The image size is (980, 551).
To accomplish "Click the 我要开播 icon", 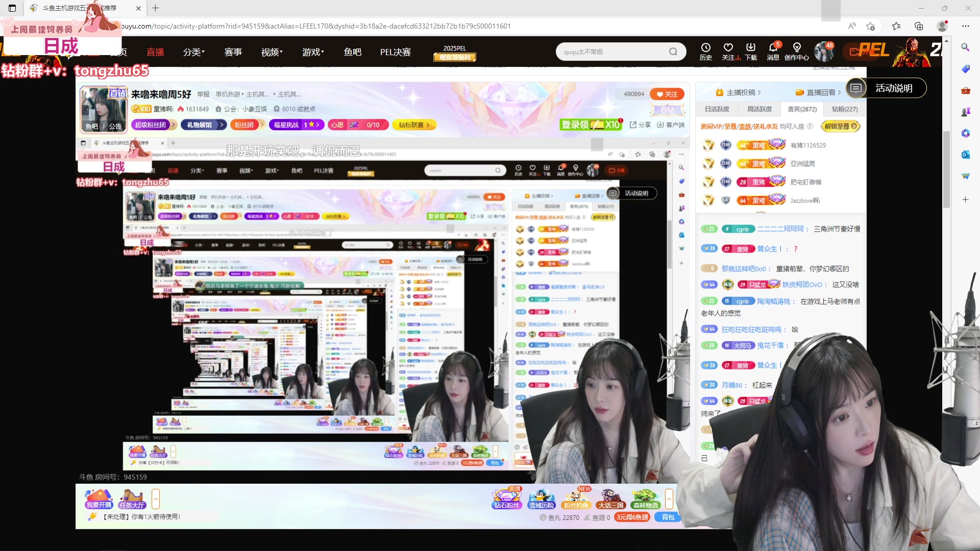I will tap(99, 499).
